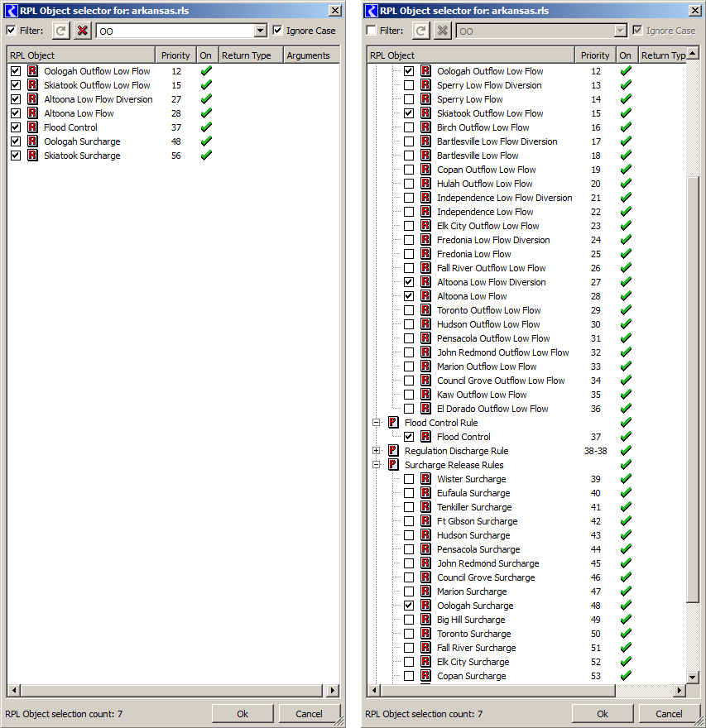Screen dimensions: 706x728
Task: Click green check On mark for Altoona Low Flow in left window
Action: pos(206,113)
